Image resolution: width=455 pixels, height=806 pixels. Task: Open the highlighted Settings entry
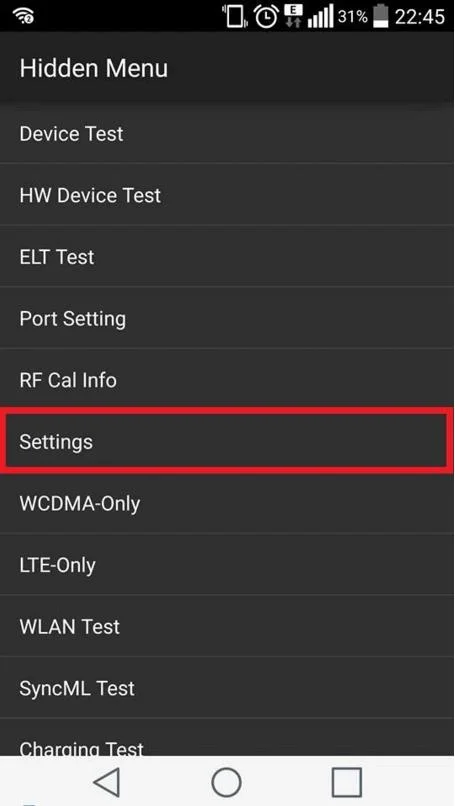[227, 441]
